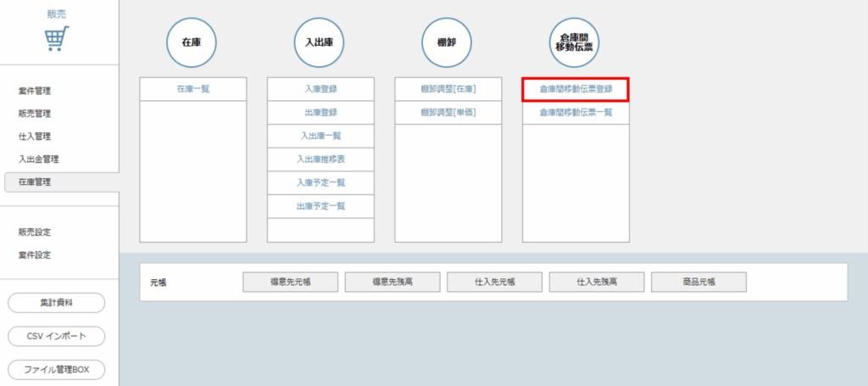Switch to 仕入管理 sidebar menu
868x386 pixels.
36,137
